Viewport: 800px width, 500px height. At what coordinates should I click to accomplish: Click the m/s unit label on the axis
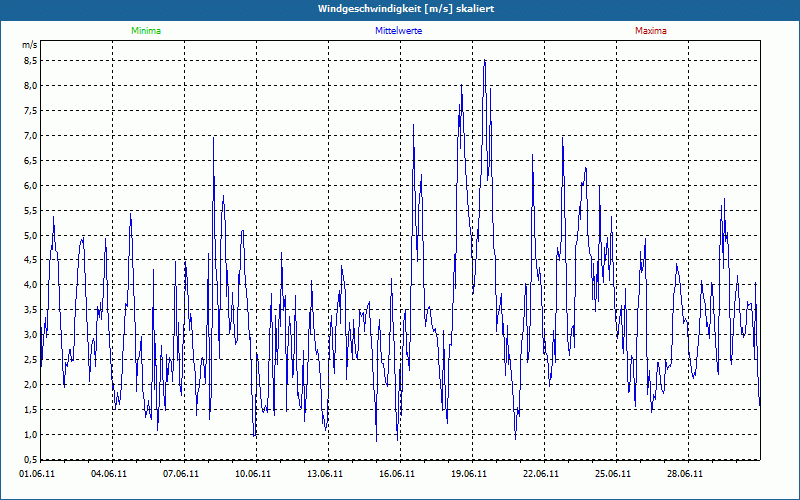(x=30, y=45)
